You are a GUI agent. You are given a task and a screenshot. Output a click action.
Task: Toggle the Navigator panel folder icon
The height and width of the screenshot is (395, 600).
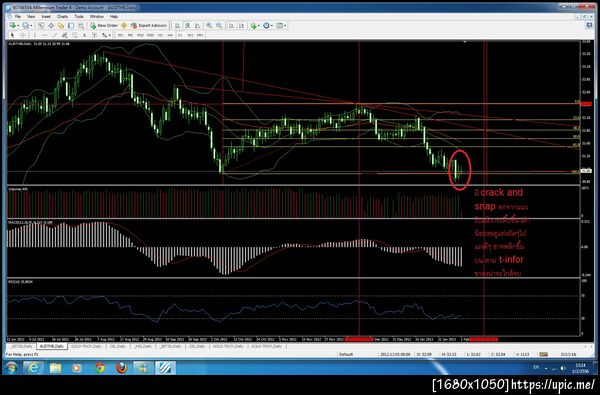coord(61,25)
